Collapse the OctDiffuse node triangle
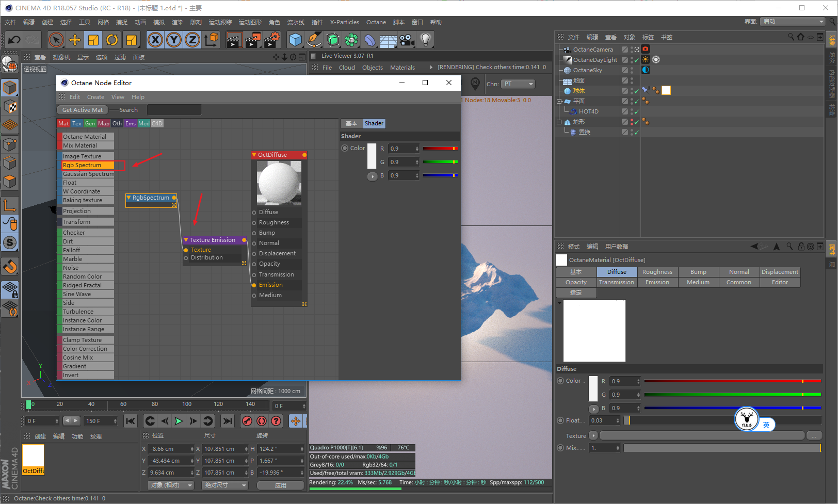The width and height of the screenshot is (838, 504). 254,155
